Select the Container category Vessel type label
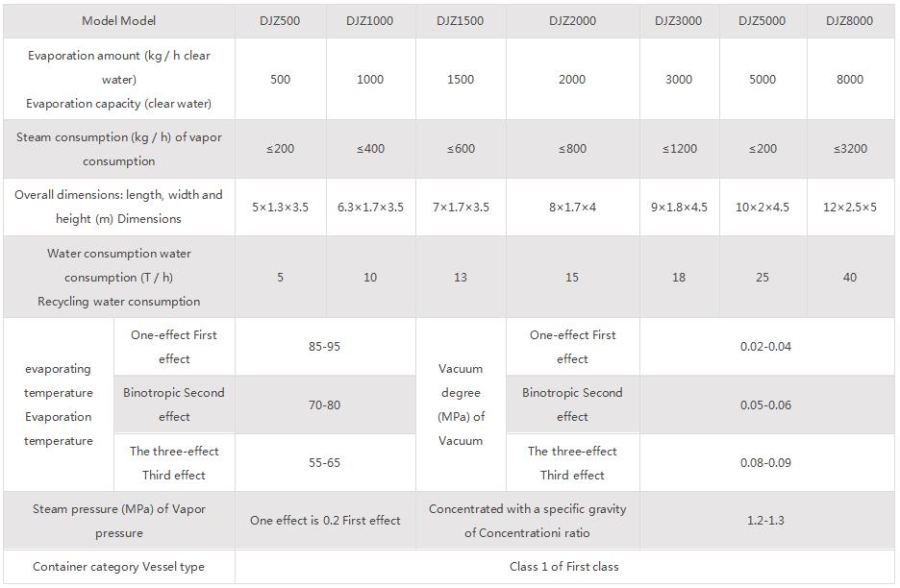Image resolution: width=900 pixels, height=588 pixels. (118, 567)
